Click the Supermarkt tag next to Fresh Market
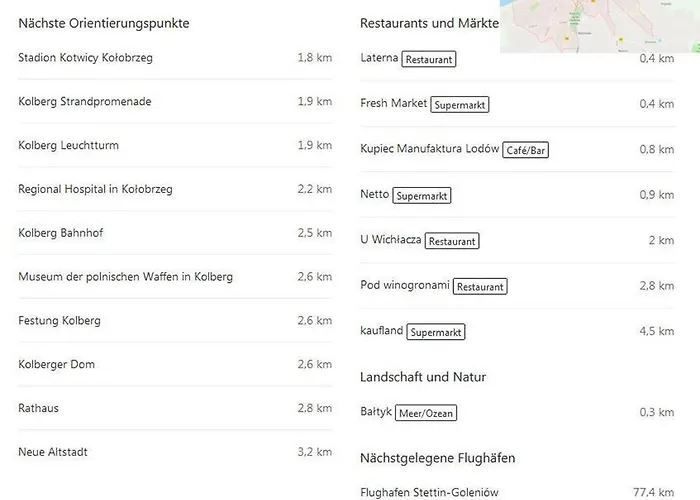Image resolution: width=700 pixels, height=500 pixels. pos(460,105)
